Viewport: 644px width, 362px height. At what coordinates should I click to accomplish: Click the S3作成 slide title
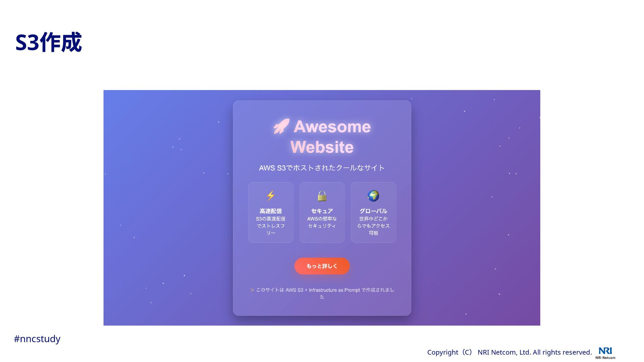click(x=49, y=43)
